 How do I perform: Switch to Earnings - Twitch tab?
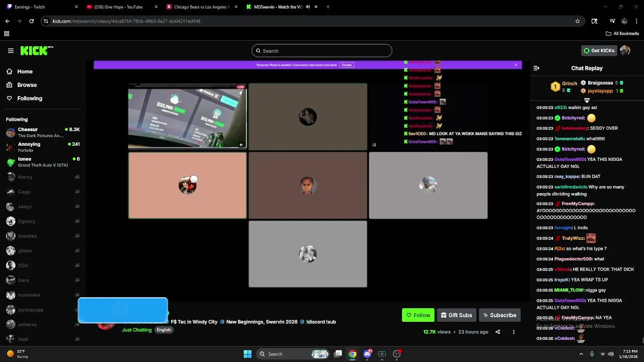(41, 7)
